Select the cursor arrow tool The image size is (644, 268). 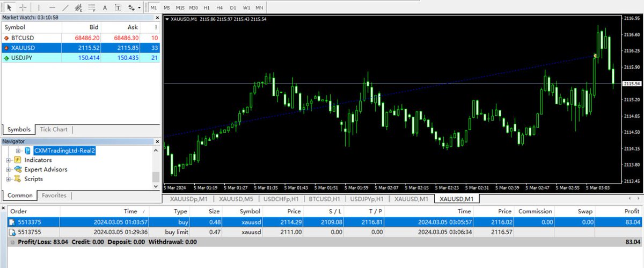(x=9, y=8)
